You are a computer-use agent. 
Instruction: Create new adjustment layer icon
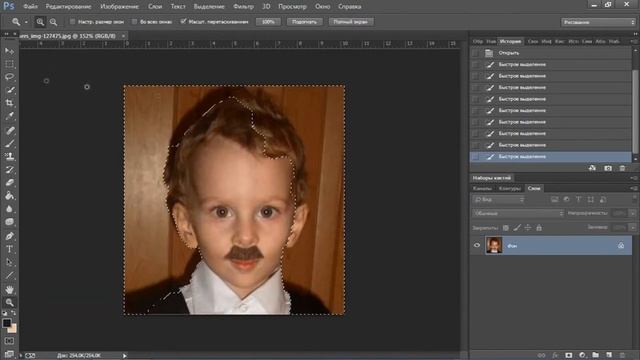[x=582, y=355]
